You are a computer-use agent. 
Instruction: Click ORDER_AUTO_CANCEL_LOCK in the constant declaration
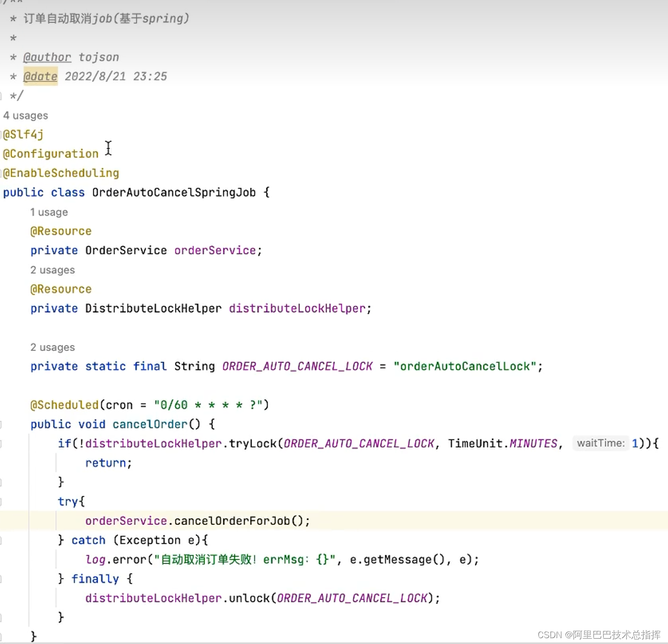(297, 366)
